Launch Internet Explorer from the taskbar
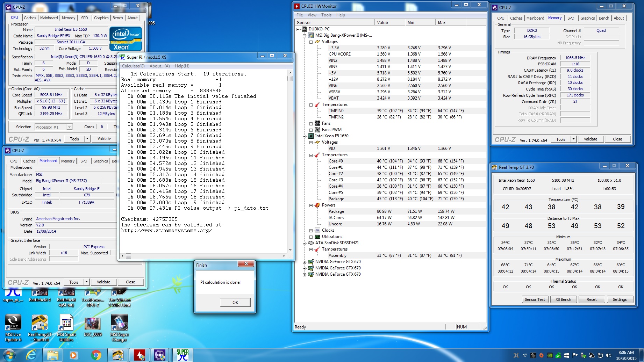 [x=31, y=355]
